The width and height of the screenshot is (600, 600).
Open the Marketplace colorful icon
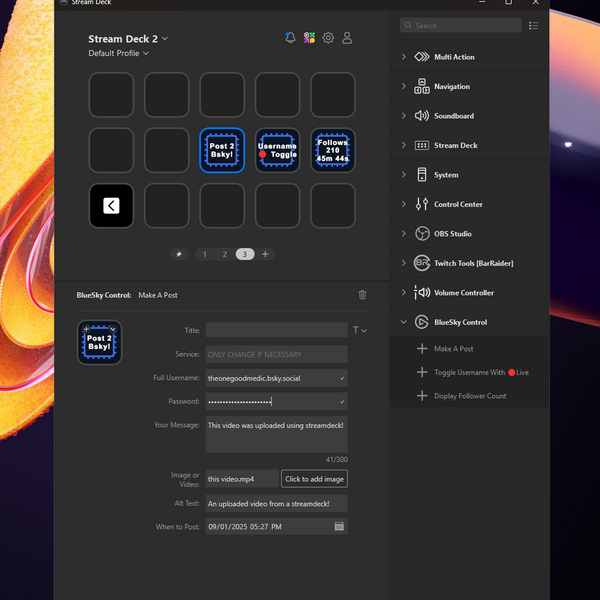click(309, 38)
